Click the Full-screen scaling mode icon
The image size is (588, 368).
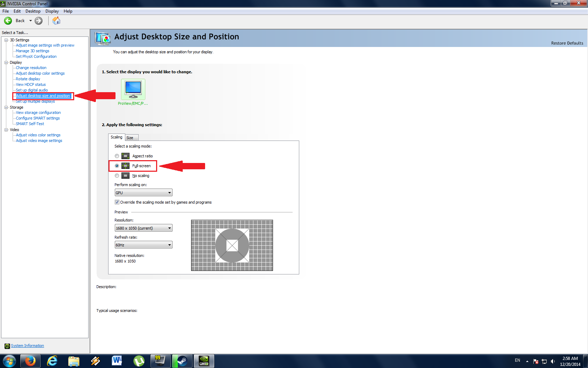pos(125,166)
